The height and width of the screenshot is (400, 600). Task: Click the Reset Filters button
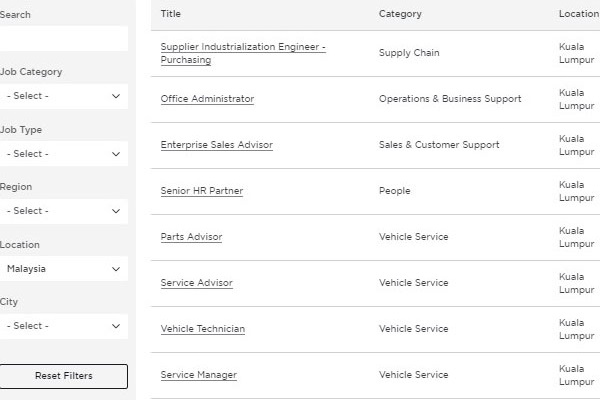[64, 376]
